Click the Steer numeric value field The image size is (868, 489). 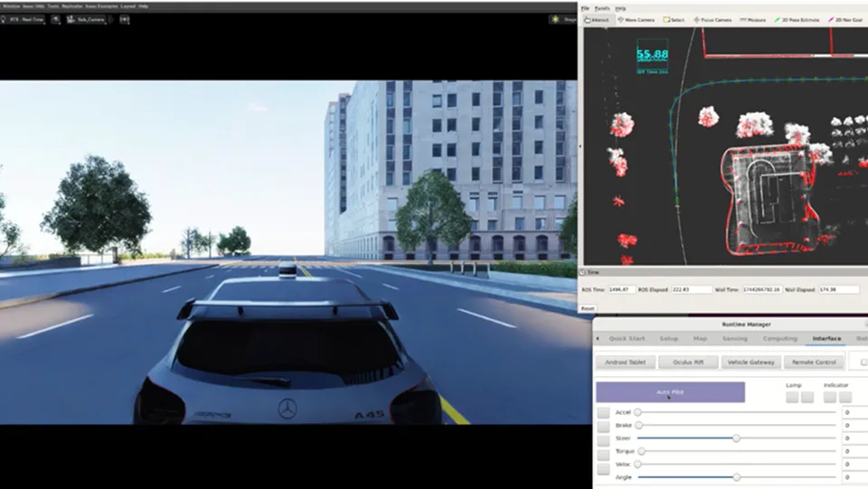pos(854,438)
